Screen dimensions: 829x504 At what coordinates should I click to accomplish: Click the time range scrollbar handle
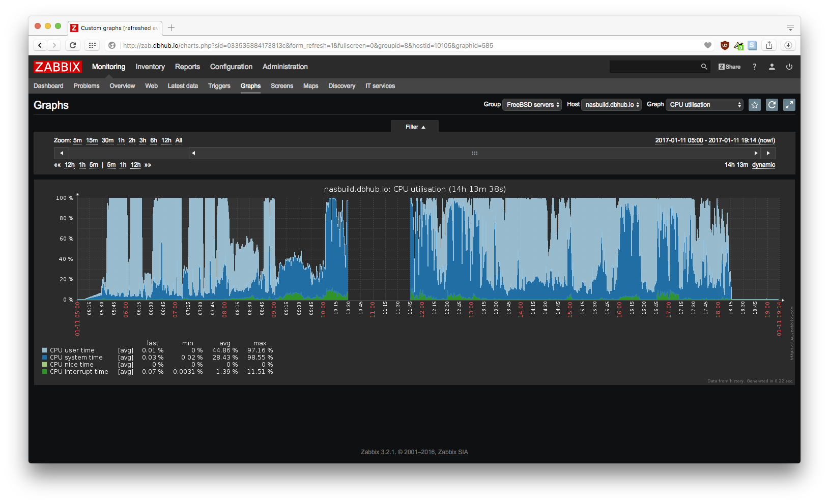(x=474, y=153)
